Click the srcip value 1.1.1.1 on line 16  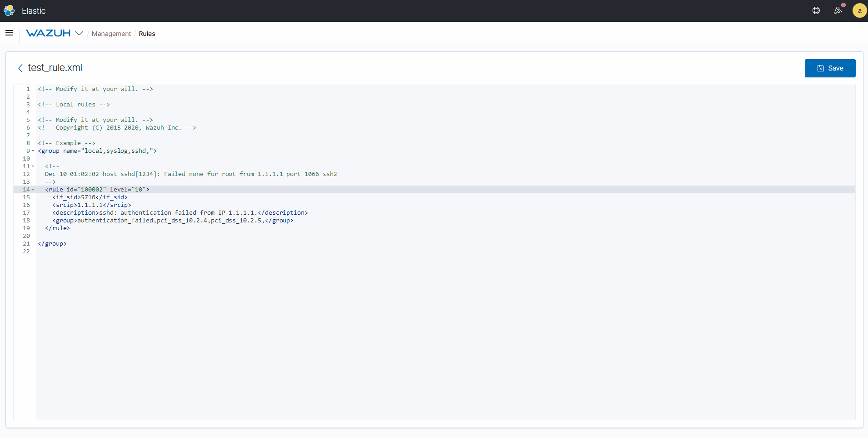(x=90, y=205)
